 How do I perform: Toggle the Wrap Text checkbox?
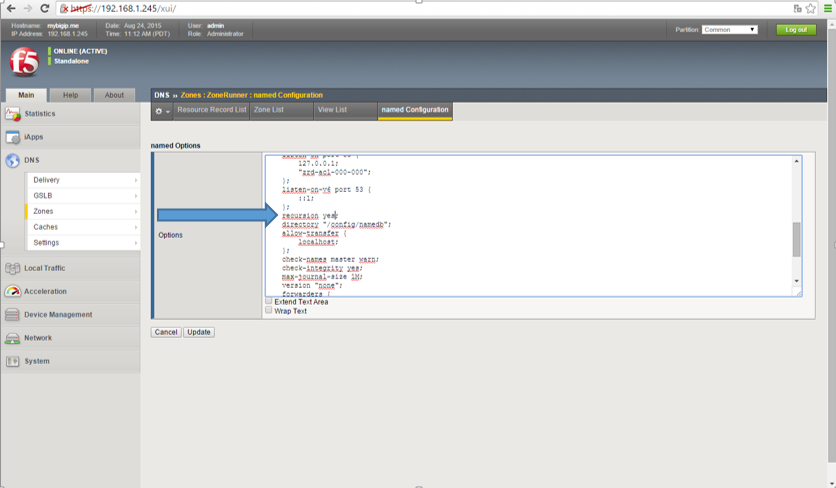pos(269,311)
